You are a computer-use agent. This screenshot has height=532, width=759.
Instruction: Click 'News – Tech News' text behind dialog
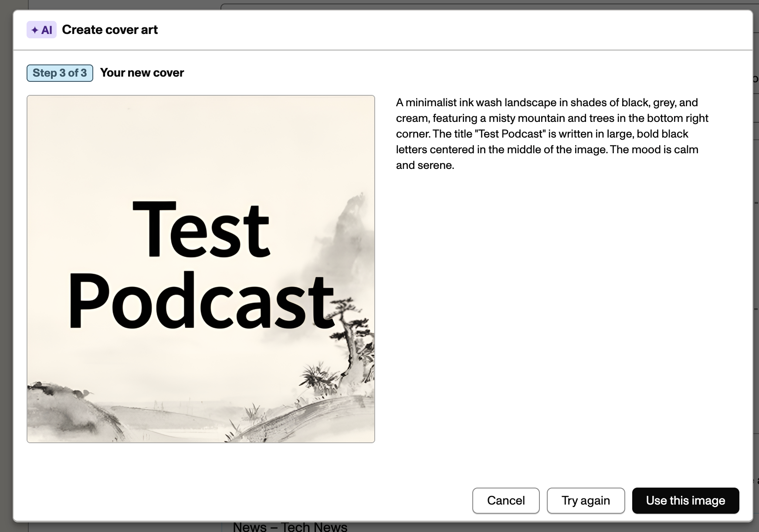pyautogui.click(x=290, y=527)
